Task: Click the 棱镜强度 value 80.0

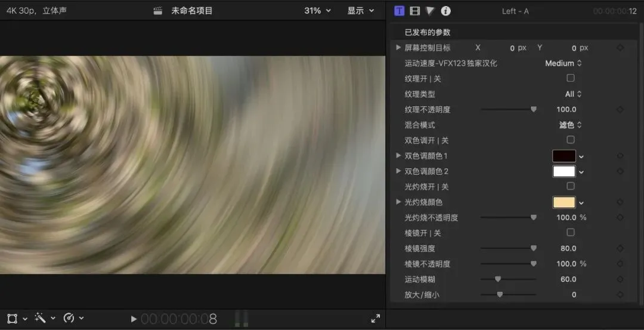Action: (568, 248)
